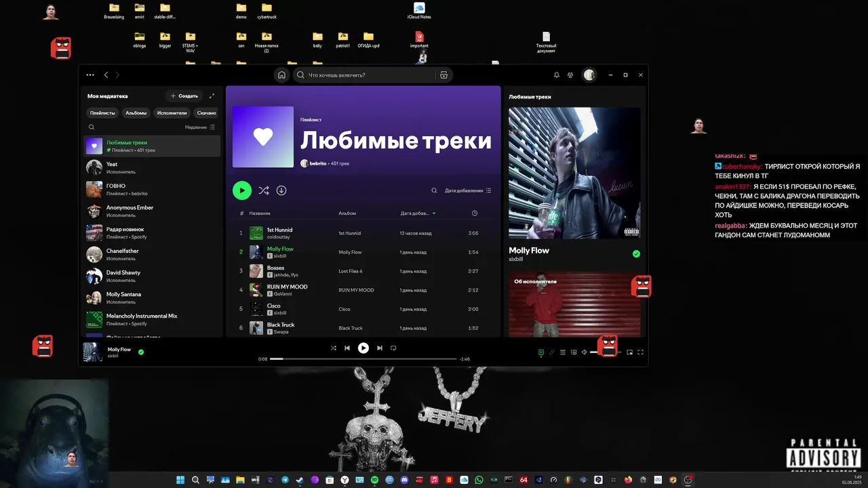Open the user profile avatar menu
Viewport: 868px width, 488px height.
click(x=589, y=75)
